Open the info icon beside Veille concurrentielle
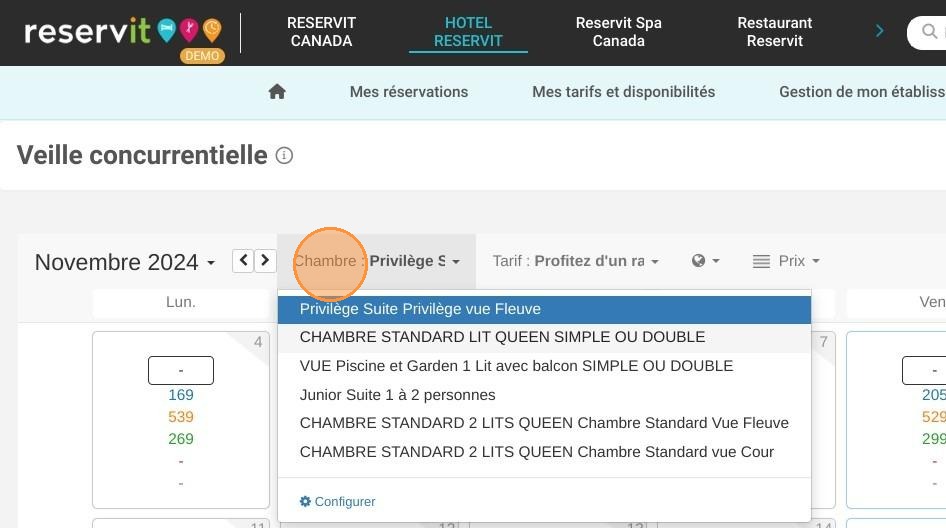The image size is (946, 528). 284,156
